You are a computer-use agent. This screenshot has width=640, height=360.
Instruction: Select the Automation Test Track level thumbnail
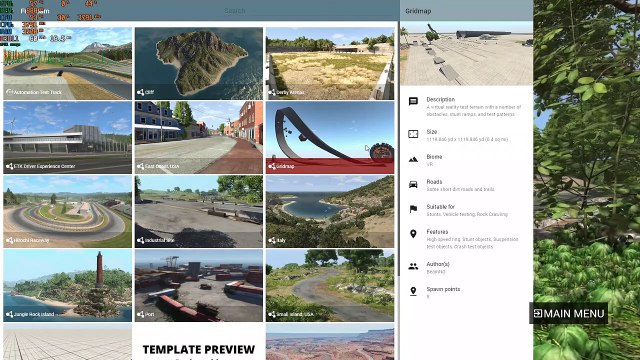tap(67, 64)
